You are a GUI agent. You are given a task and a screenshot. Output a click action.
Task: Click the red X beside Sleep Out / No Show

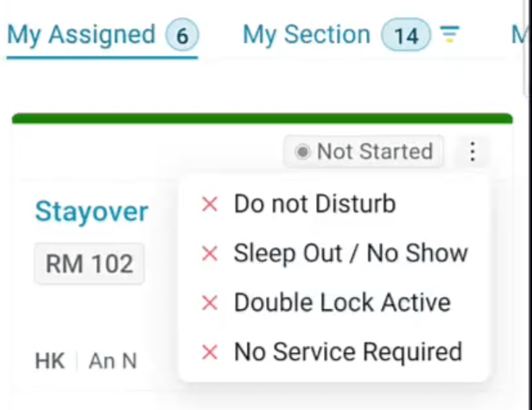tap(210, 253)
